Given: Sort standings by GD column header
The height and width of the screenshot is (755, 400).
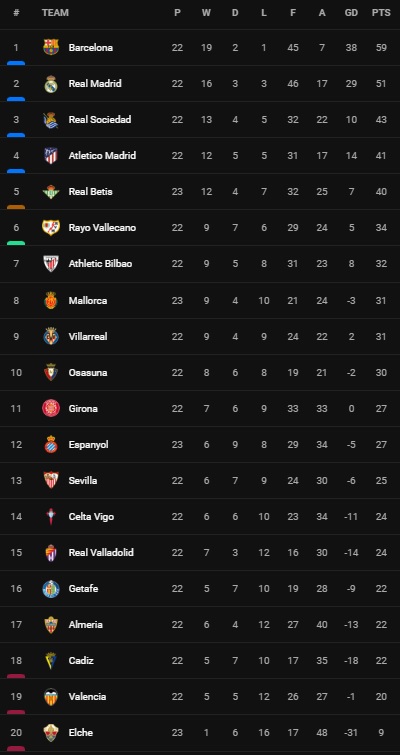Looking at the screenshot, I should tap(351, 13).
